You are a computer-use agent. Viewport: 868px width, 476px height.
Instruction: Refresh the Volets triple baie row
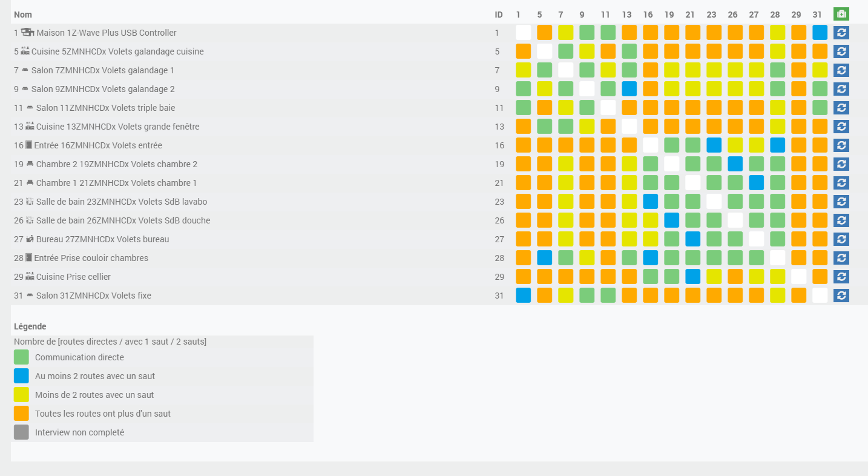pos(841,108)
